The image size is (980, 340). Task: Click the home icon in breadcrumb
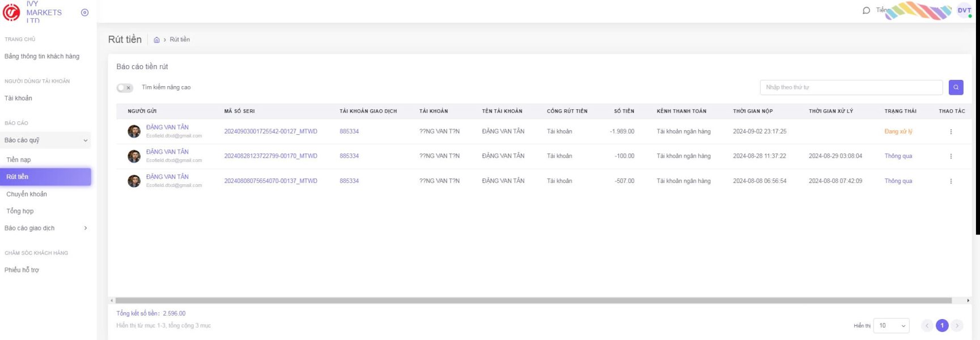[156, 40]
